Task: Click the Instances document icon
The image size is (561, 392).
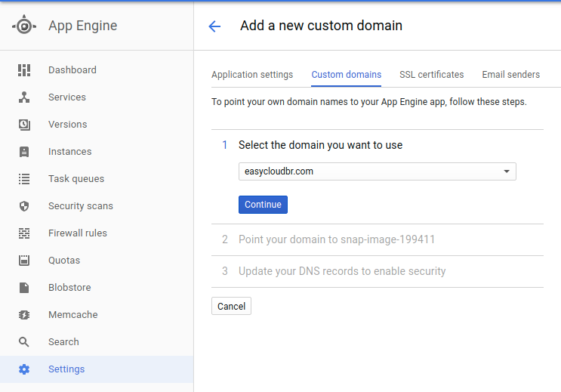Action: (x=24, y=152)
